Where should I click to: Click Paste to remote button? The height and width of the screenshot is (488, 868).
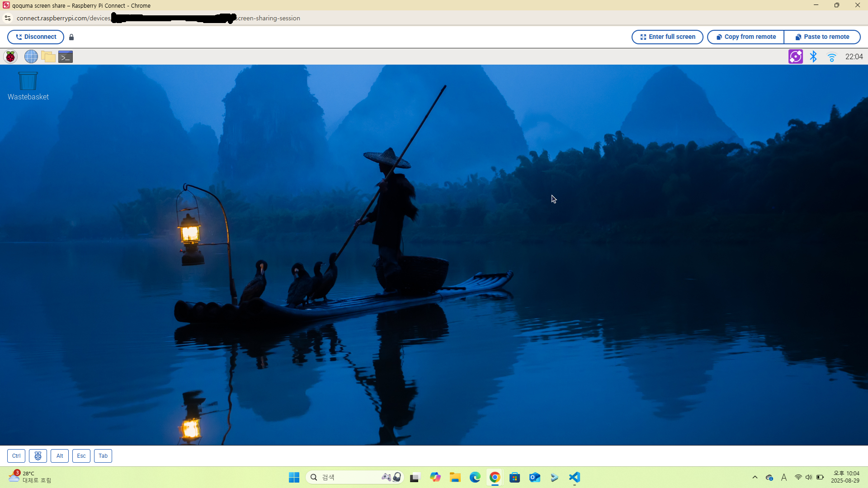[822, 37]
